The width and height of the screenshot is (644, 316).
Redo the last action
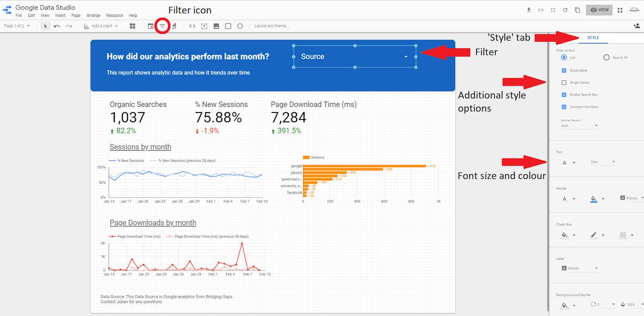(69, 26)
